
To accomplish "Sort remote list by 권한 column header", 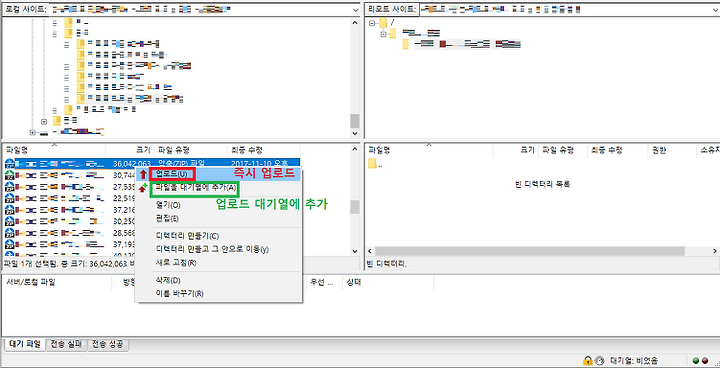I will pos(672,150).
